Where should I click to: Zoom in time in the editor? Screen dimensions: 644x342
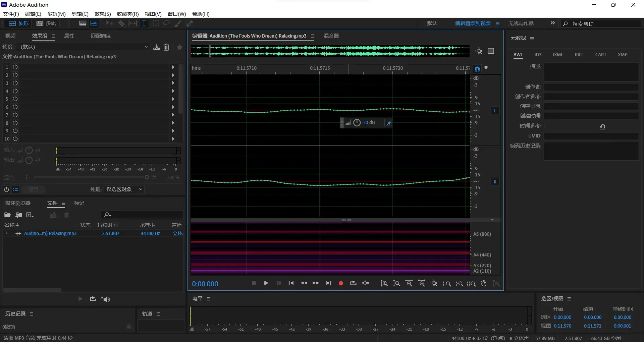[x=409, y=284]
